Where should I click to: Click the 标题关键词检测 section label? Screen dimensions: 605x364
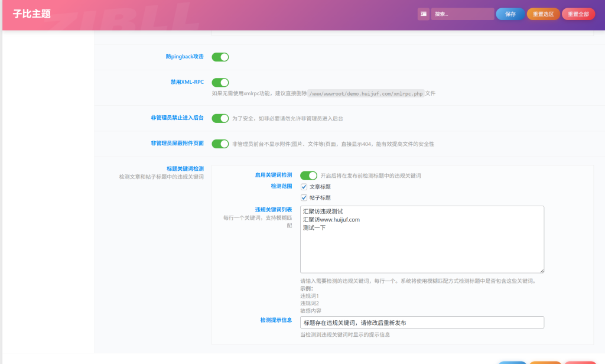pos(185,168)
